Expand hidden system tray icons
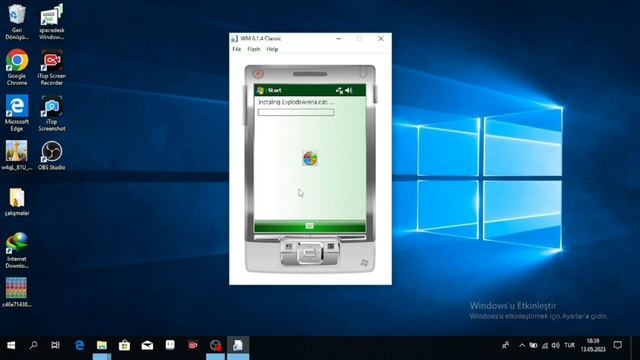The width and height of the screenshot is (640, 360). point(522,345)
